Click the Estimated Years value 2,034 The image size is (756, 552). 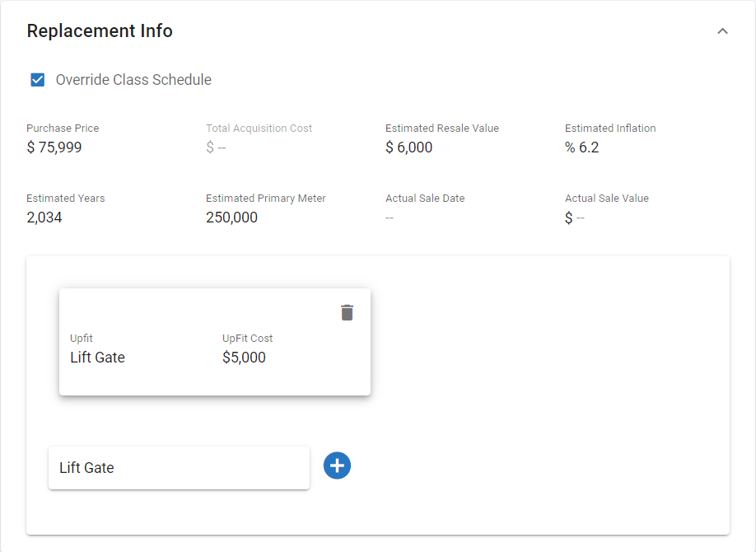coord(44,218)
